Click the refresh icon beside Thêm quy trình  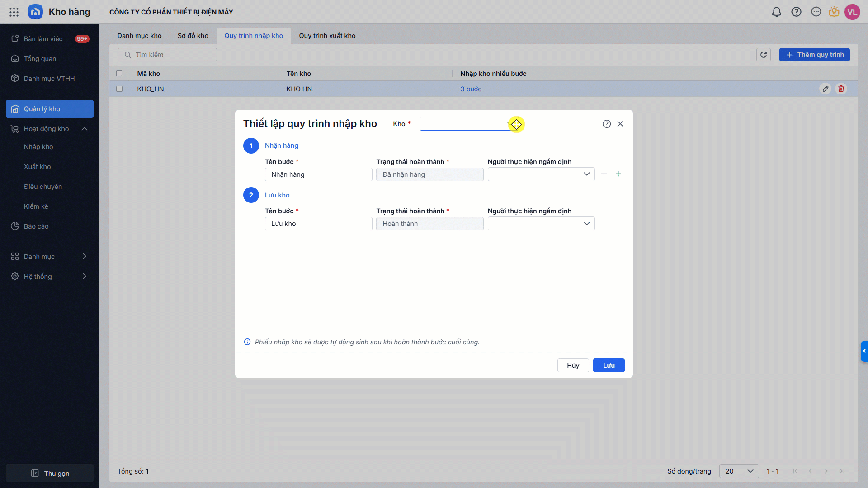point(764,55)
